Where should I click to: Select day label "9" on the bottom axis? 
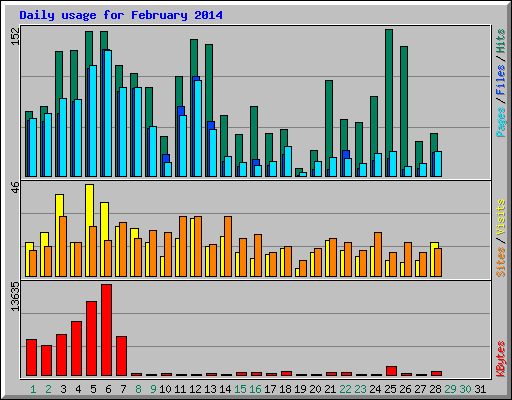tap(153, 389)
